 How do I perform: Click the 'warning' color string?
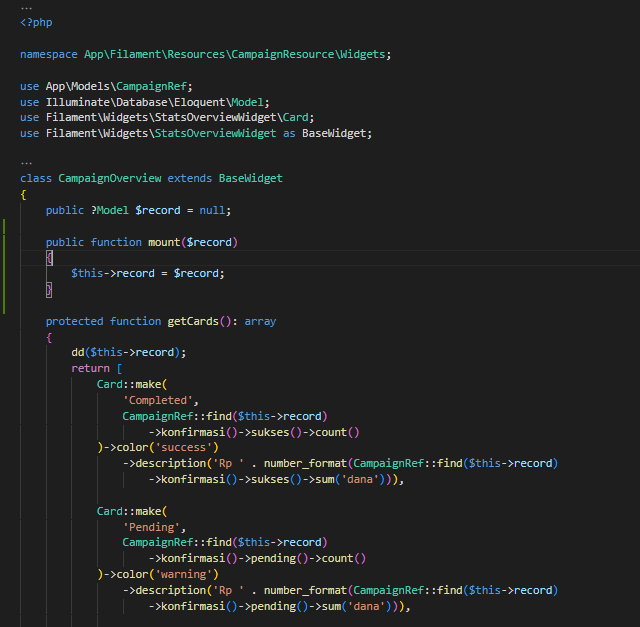183,574
